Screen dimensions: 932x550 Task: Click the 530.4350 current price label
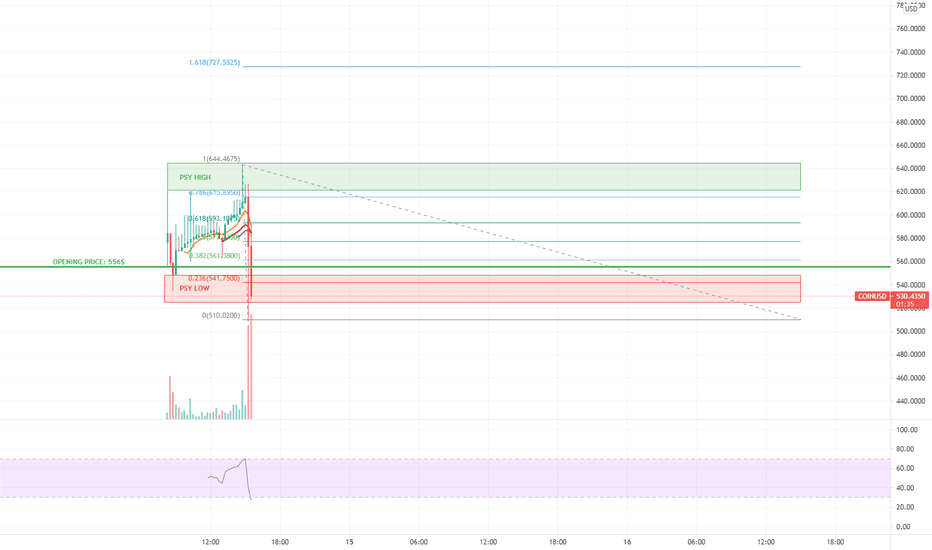(911, 296)
